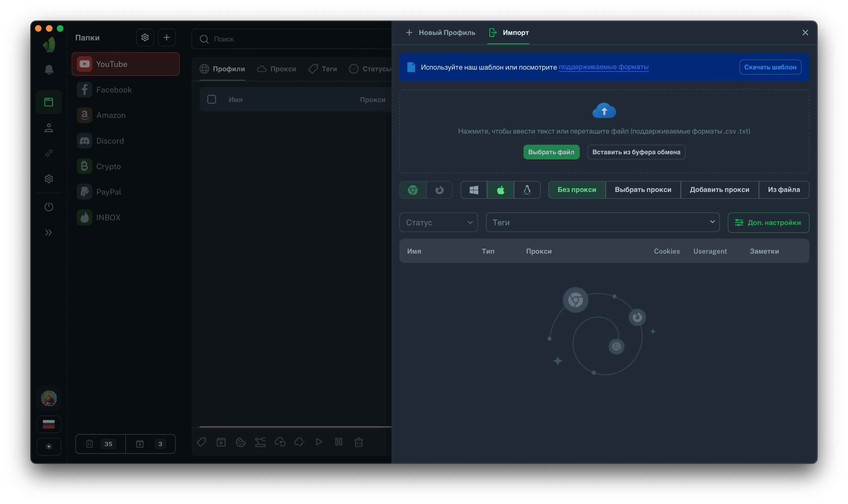The height and width of the screenshot is (504, 848).
Task: Choose the Windows operating system icon
Action: (x=474, y=190)
